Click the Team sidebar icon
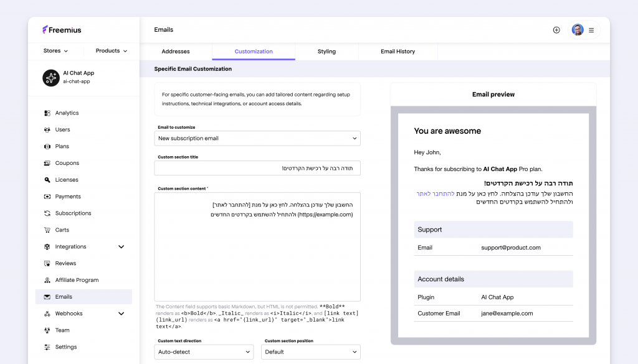The height and width of the screenshot is (364, 638). 47,330
